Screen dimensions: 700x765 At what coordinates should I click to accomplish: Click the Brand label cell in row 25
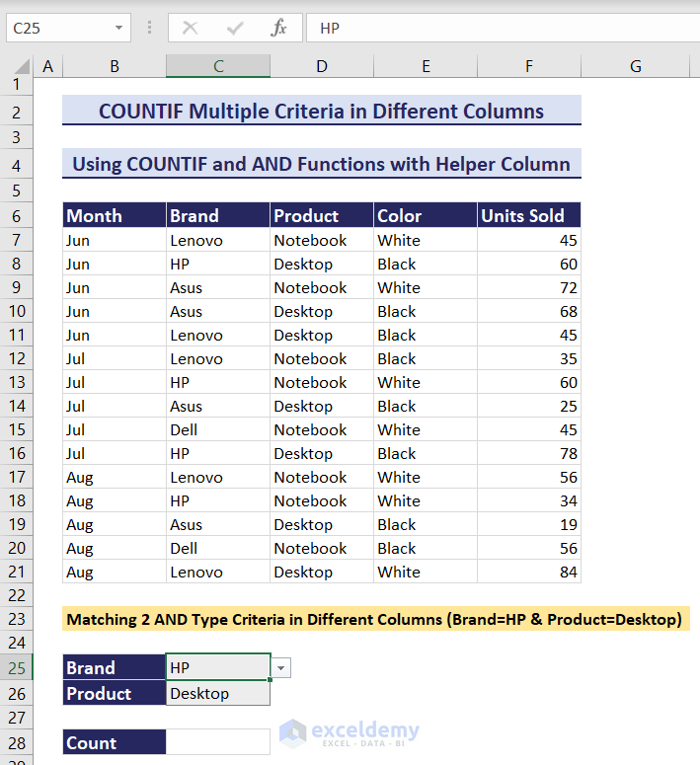pos(115,667)
